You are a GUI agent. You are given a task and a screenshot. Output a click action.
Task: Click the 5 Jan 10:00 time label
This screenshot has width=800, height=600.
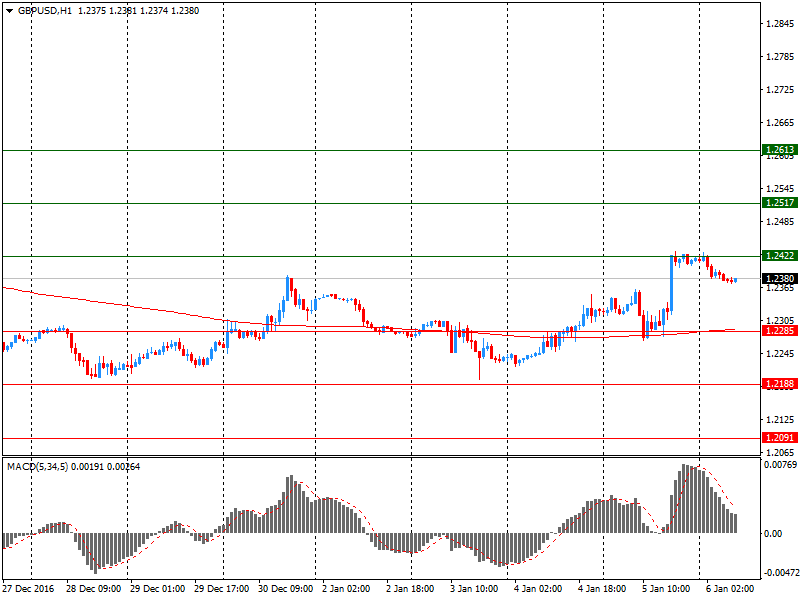tap(666, 589)
